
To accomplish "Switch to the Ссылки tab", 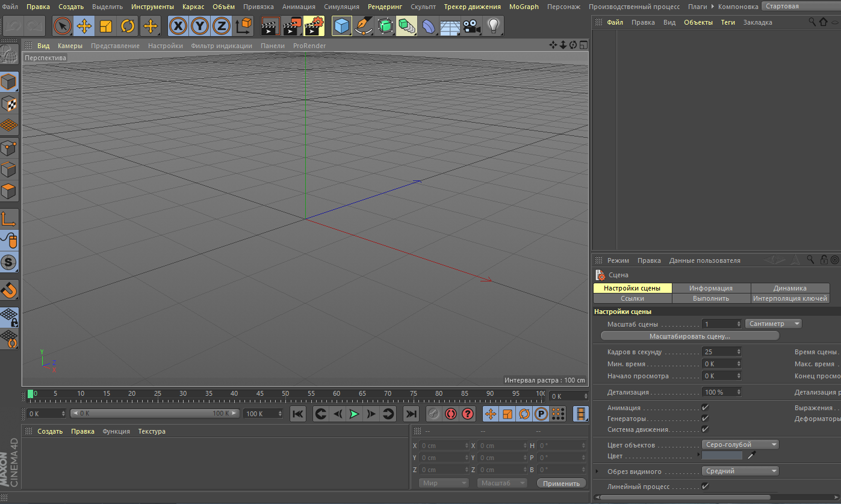I will 633,298.
